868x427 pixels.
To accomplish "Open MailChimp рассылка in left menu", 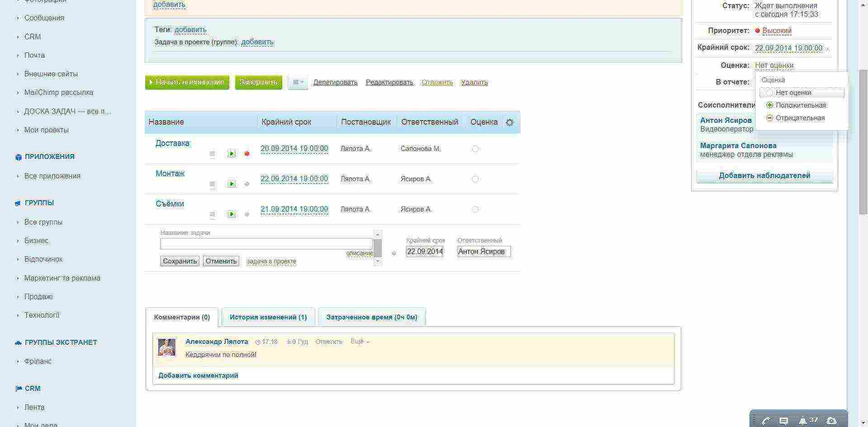I will pos(59,93).
